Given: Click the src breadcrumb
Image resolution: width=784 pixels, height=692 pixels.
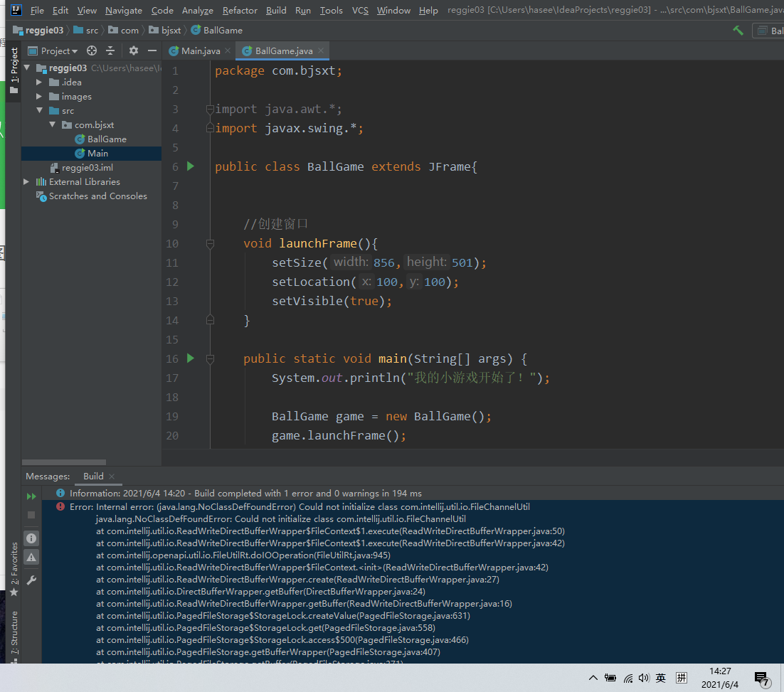Looking at the screenshot, I should [86, 31].
